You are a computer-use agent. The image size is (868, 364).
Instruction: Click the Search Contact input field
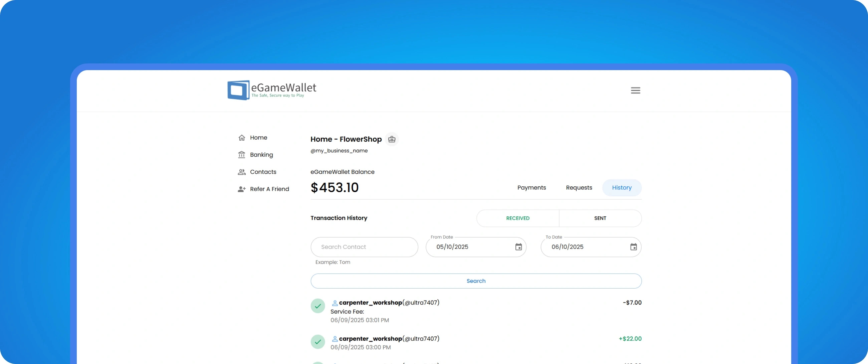(364, 247)
